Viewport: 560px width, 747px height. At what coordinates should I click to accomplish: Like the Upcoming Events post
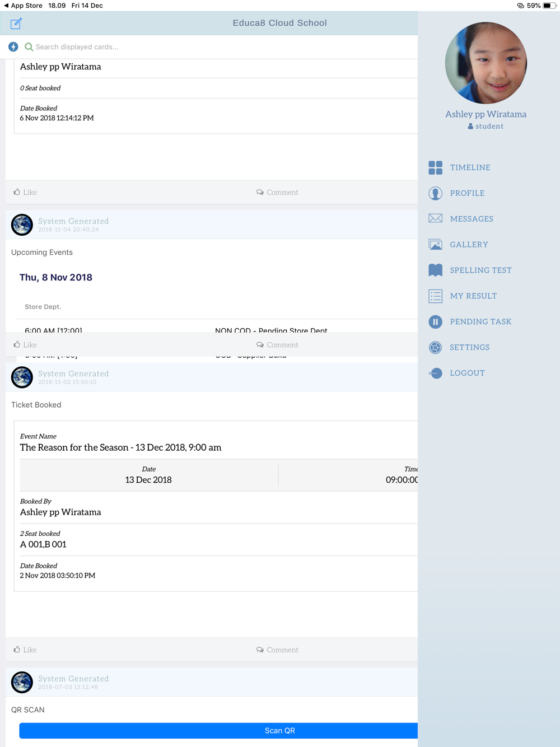(x=25, y=345)
